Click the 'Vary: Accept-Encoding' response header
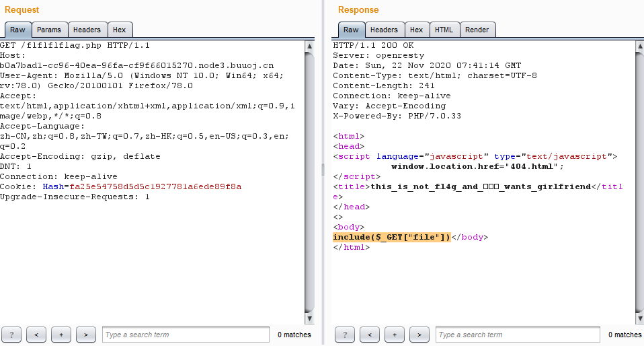Image resolution: width=644 pixels, height=346 pixels. click(x=389, y=106)
